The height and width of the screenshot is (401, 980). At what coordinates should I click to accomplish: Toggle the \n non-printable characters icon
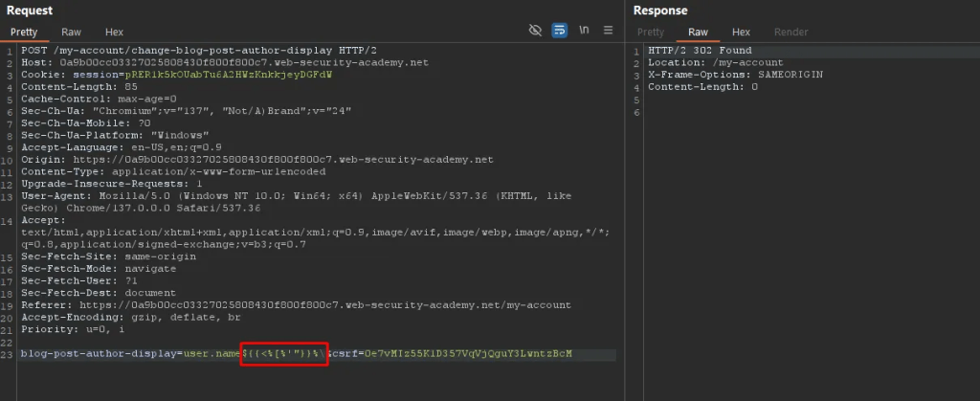pyautogui.click(x=584, y=31)
